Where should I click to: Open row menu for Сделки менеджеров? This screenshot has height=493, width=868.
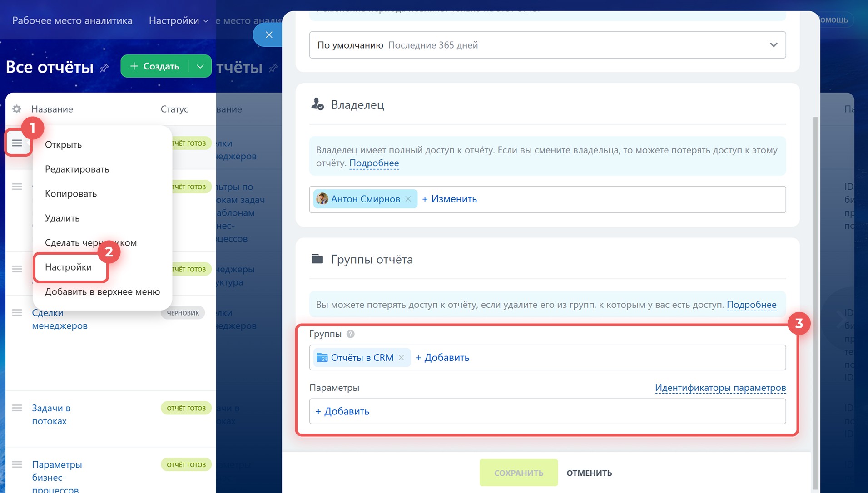click(17, 313)
